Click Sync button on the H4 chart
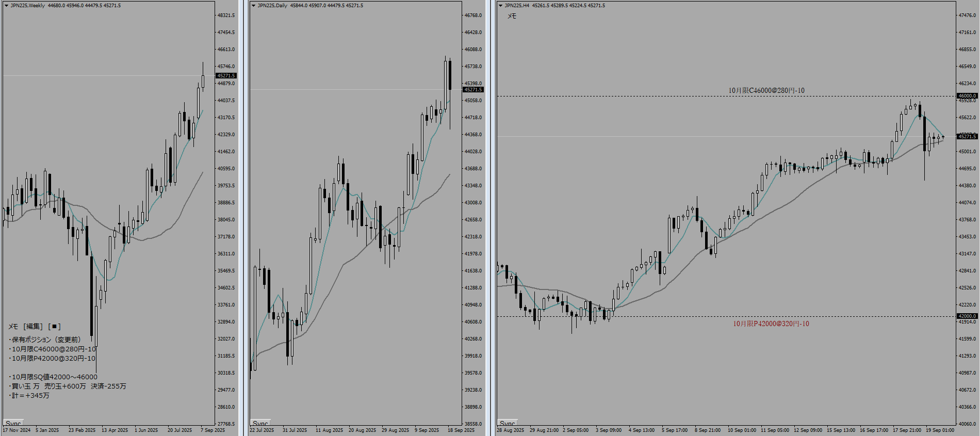The image size is (980, 436). (508, 423)
